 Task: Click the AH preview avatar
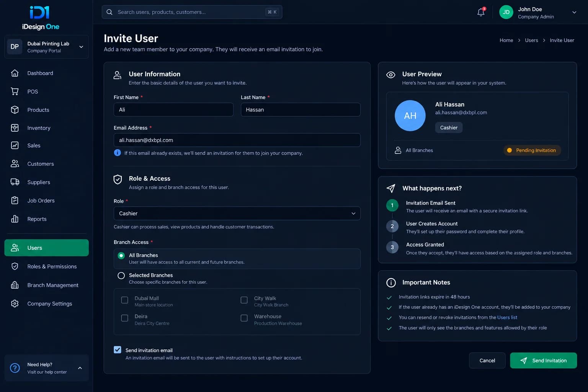click(410, 116)
